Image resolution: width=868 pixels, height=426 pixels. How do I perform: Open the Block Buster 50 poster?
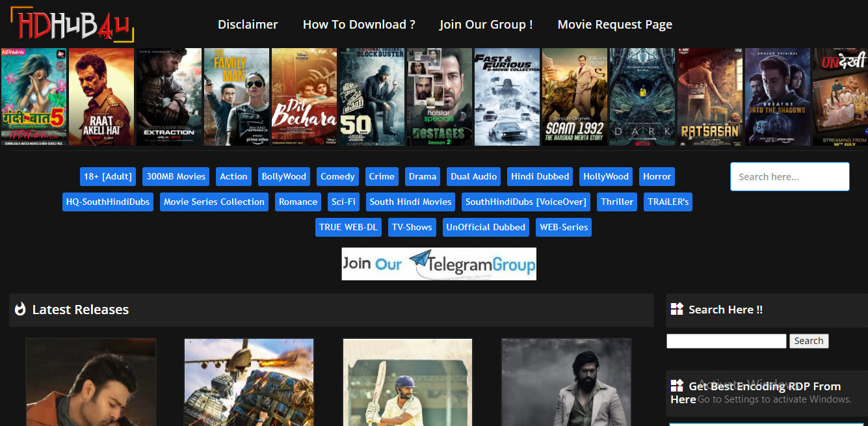click(371, 97)
